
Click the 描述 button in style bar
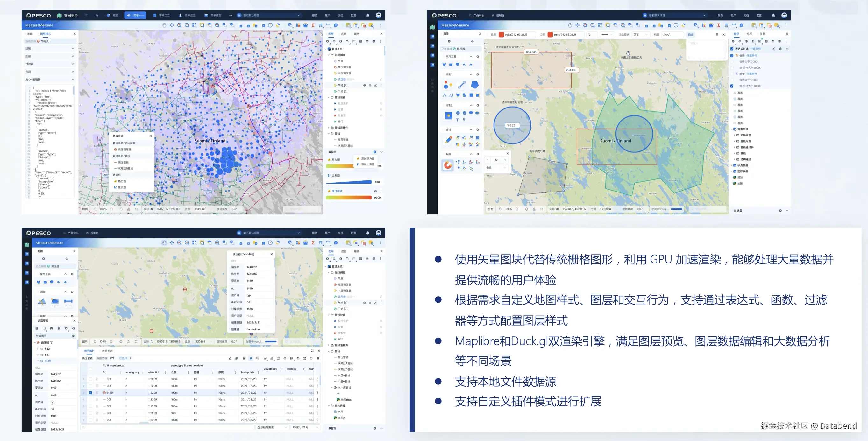coord(690,35)
